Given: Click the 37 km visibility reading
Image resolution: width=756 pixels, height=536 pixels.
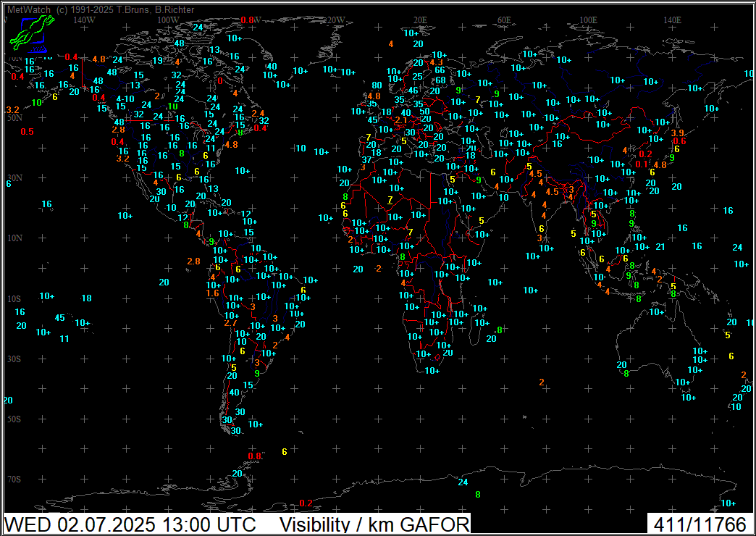Looking at the screenshot, I should tap(367, 159).
